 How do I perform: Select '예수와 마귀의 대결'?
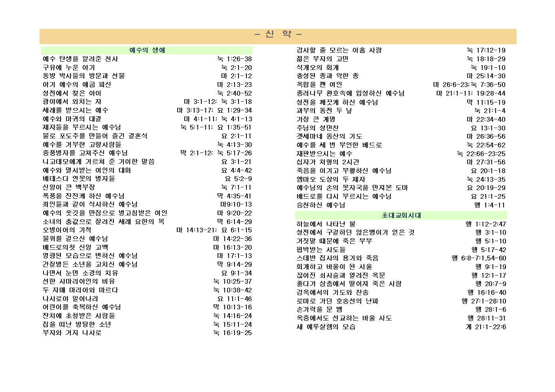point(72,119)
